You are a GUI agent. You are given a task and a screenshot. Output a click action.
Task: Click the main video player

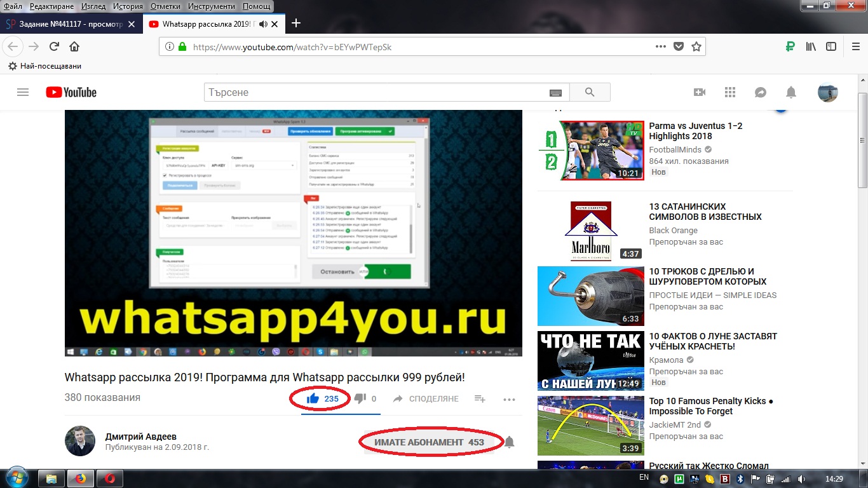click(294, 233)
